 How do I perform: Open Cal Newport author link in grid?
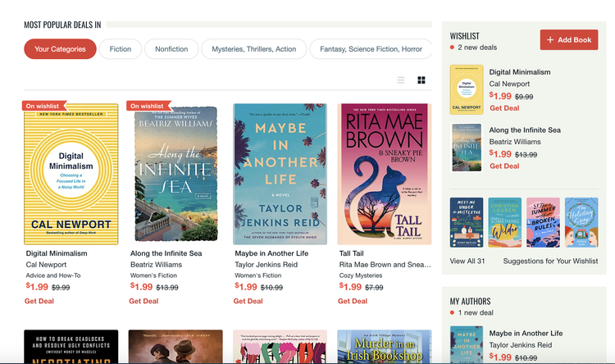coord(46,265)
